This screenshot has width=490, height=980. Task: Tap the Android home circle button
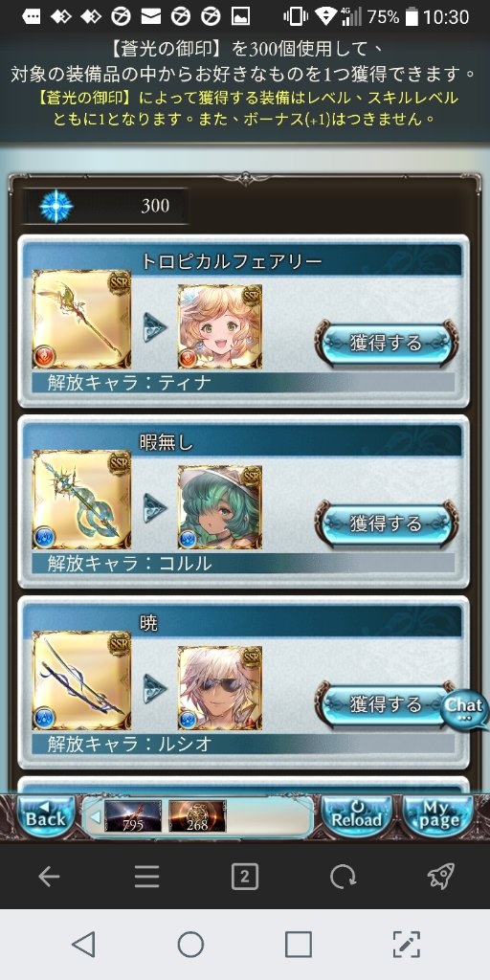click(x=190, y=945)
